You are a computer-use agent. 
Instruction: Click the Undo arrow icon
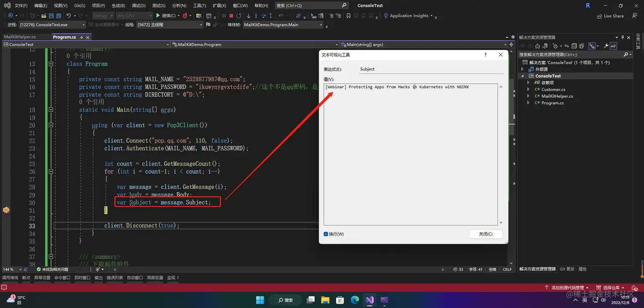(69, 16)
